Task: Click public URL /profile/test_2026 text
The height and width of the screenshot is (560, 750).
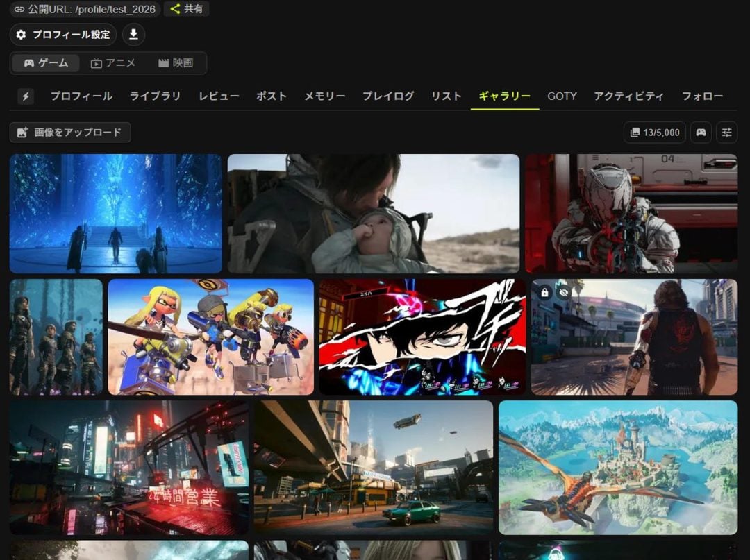Action: click(x=115, y=9)
